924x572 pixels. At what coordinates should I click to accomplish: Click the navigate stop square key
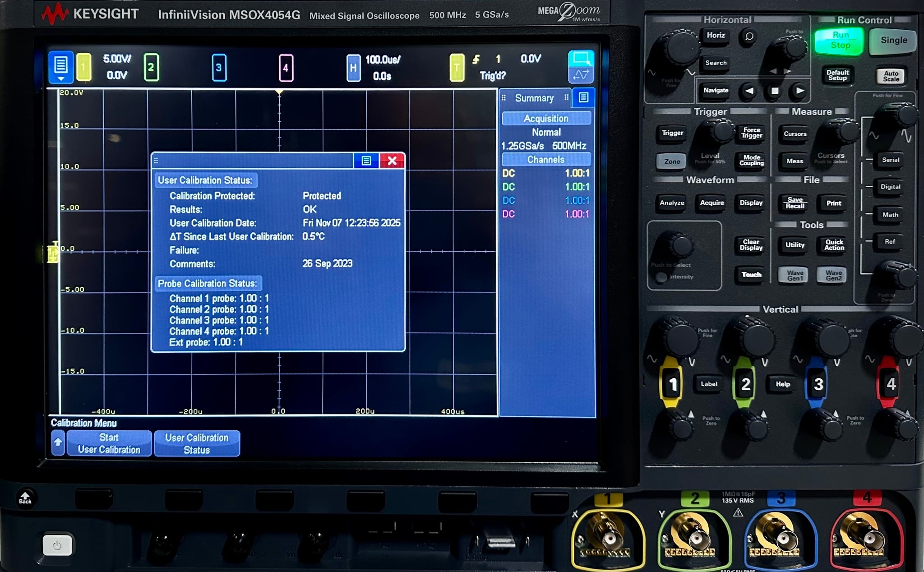point(775,91)
